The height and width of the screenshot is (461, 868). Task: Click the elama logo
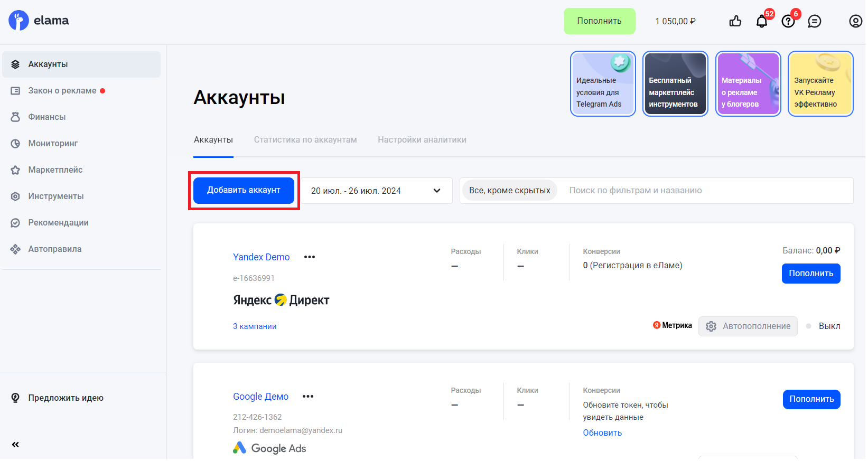click(x=39, y=21)
